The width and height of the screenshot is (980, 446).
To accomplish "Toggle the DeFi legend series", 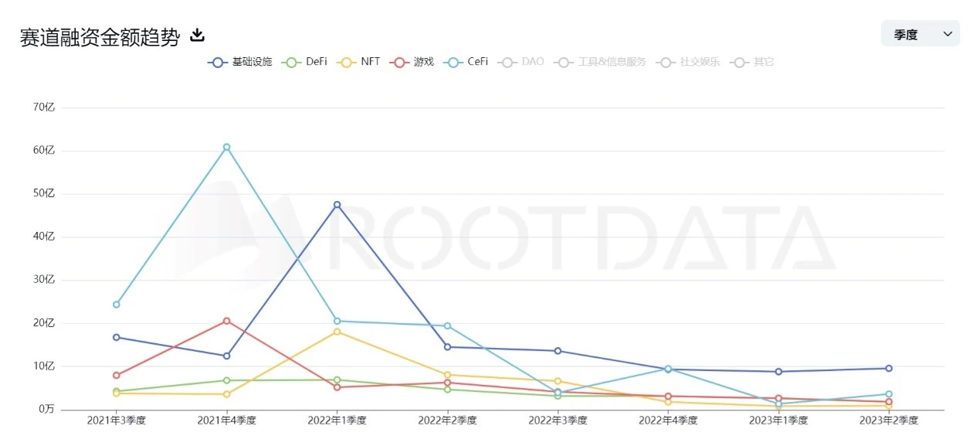I will [306, 62].
